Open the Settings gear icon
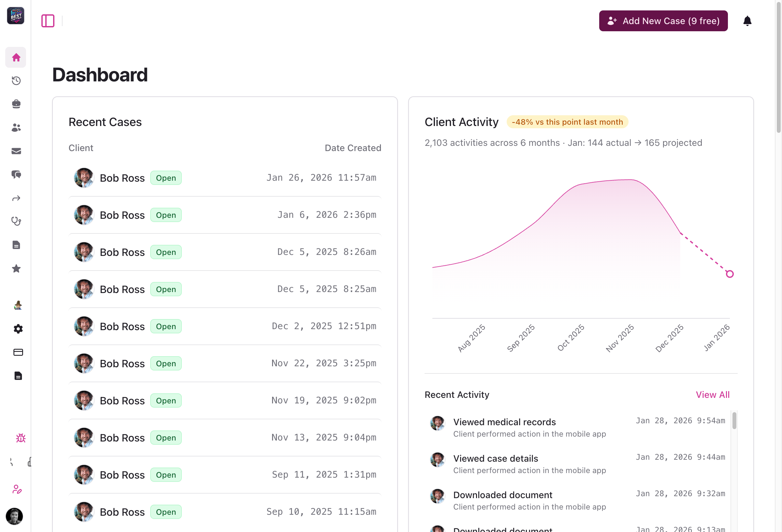Viewport: 782px width, 532px height. point(18,329)
